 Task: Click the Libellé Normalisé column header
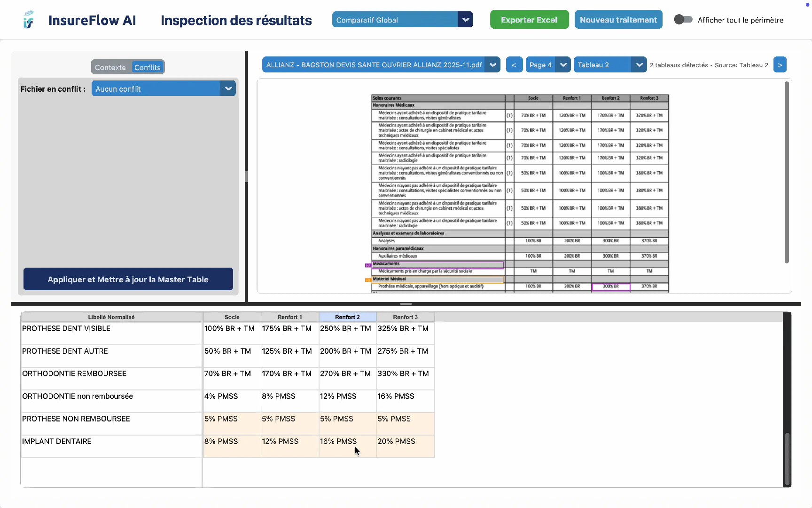point(111,317)
